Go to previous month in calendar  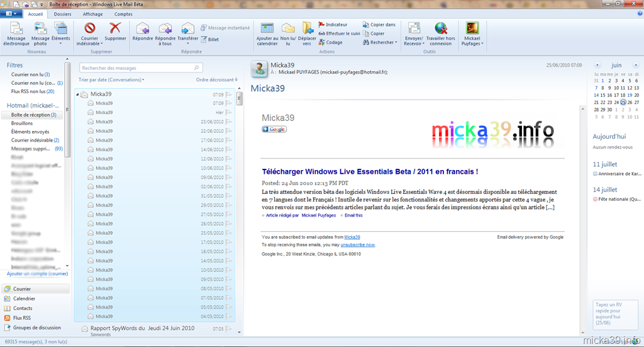click(597, 65)
